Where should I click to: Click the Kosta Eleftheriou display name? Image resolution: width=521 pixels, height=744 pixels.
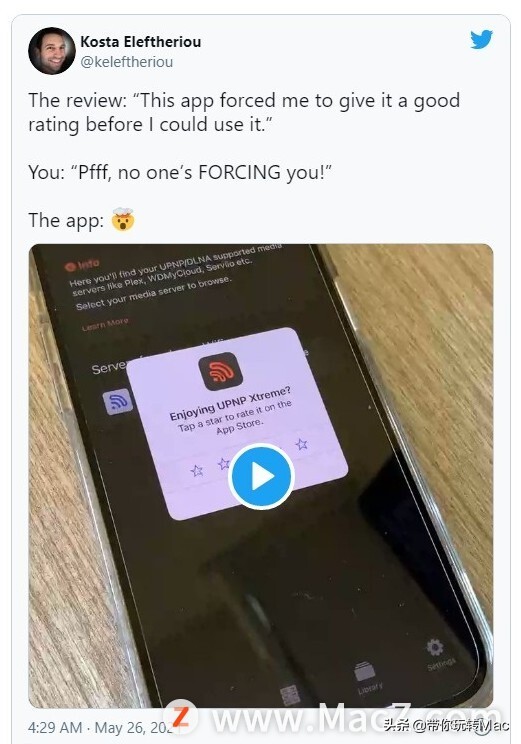[x=140, y=42]
